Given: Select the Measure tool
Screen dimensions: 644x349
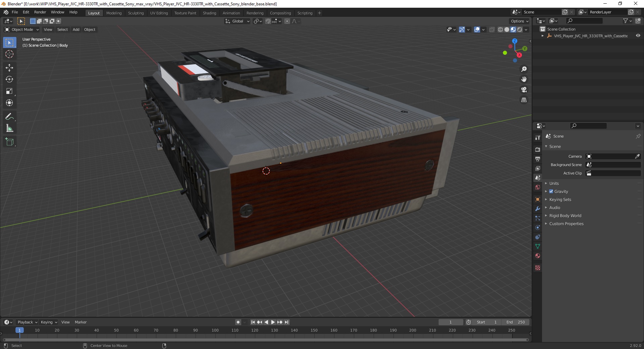Looking at the screenshot, I should [x=9, y=129].
